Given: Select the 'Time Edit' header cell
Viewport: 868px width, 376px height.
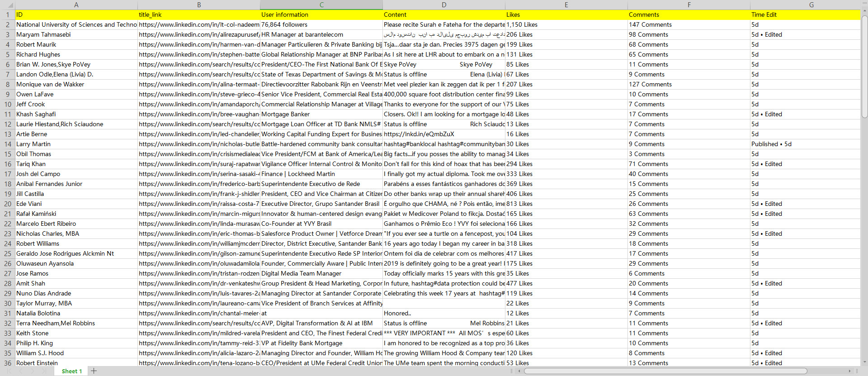Looking at the screenshot, I should [805, 14].
